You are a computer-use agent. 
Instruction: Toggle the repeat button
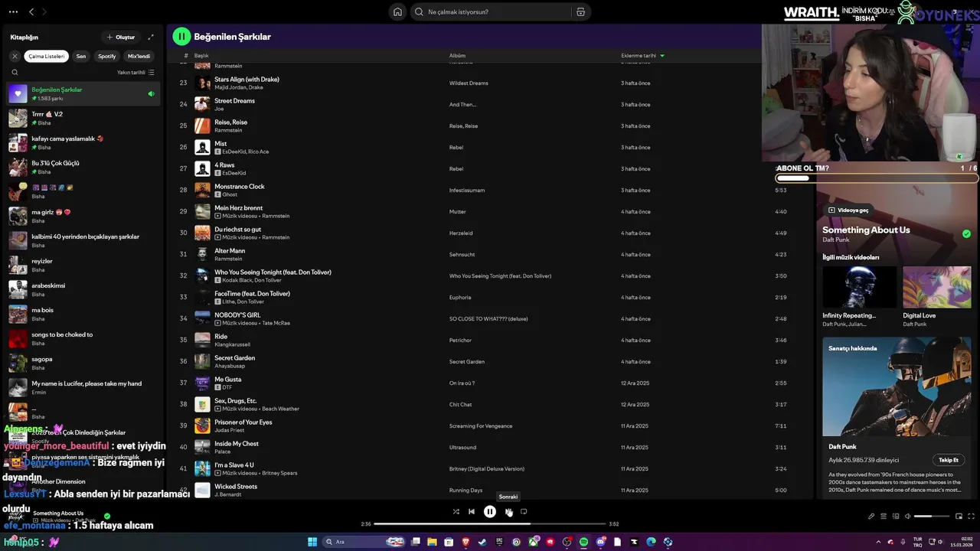(x=524, y=511)
